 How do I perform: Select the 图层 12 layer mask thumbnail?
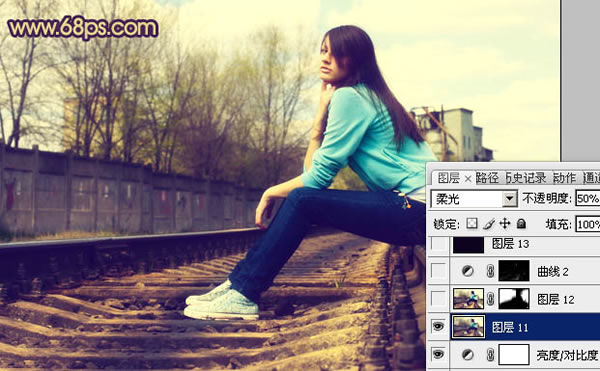[514, 299]
